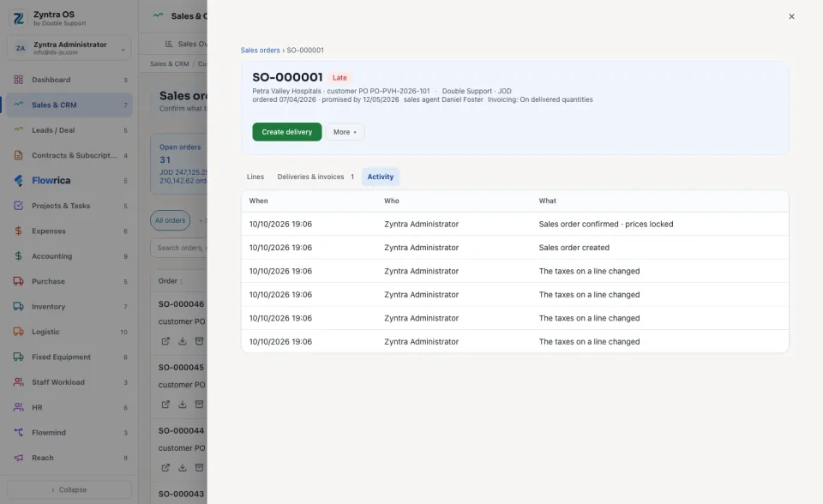Click the What column header
The height and width of the screenshot is (504, 823).
[x=548, y=201]
